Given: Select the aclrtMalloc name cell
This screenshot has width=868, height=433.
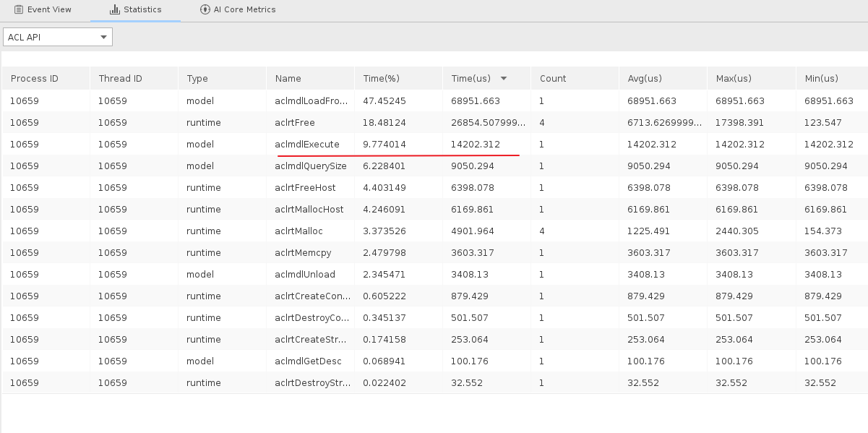Looking at the screenshot, I should point(311,231).
